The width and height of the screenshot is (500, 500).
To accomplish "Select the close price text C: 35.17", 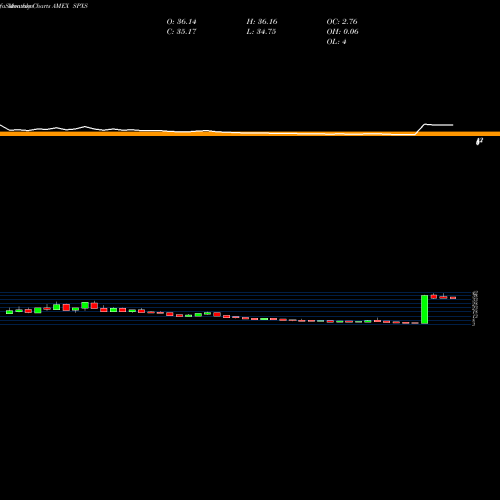I will tap(181, 32).
